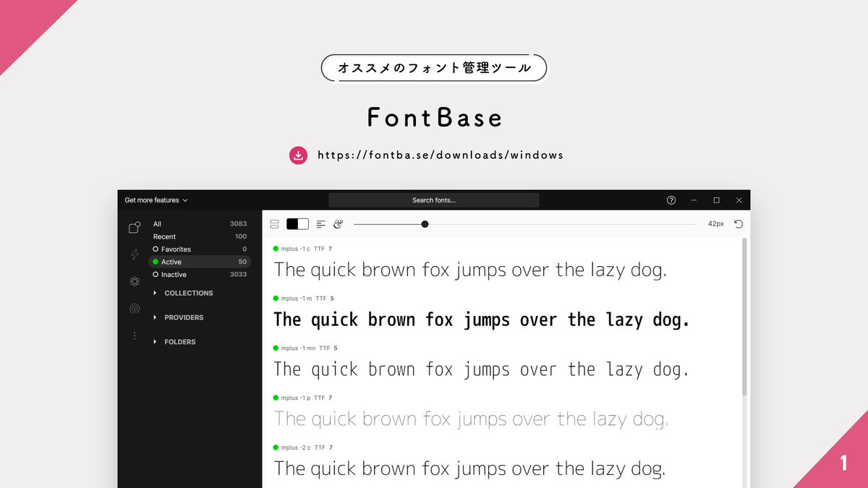Click the Search fonts field
The height and width of the screenshot is (488, 868).
pyautogui.click(x=434, y=200)
